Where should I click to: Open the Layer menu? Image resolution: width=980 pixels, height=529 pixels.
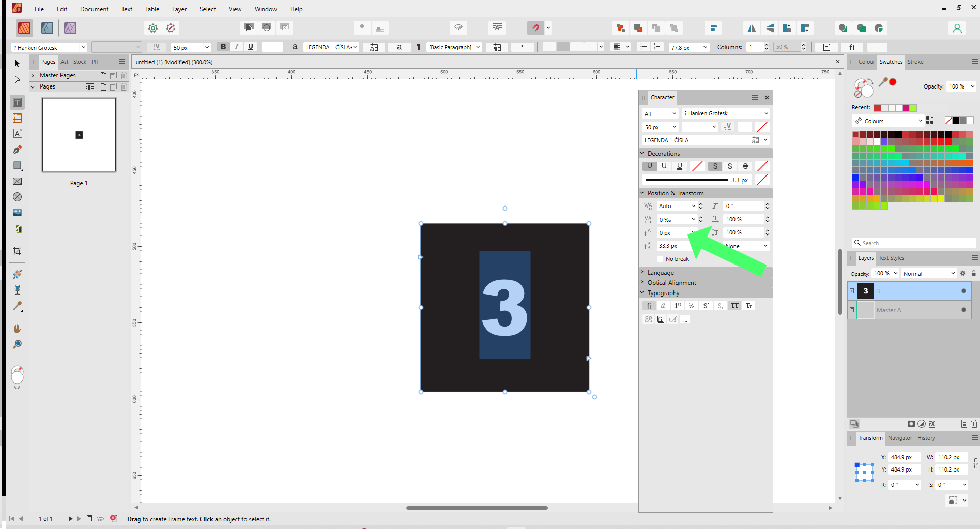click(179, 9)
